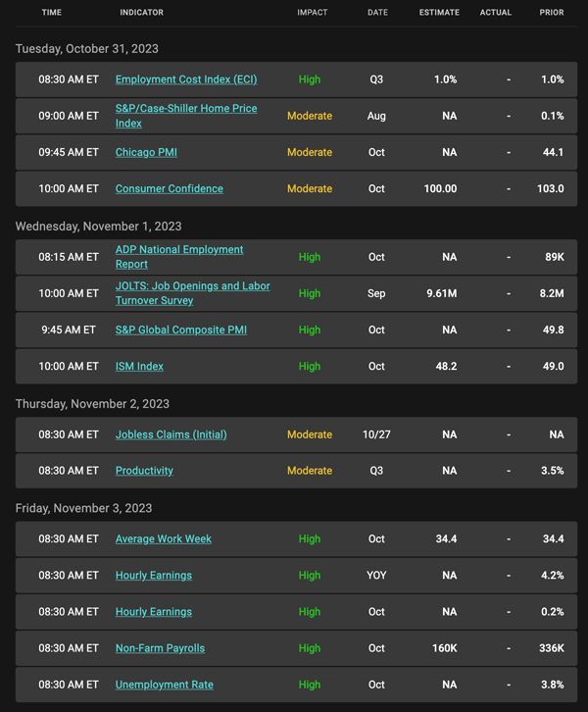This screenshot has height=712, width=588.
Task: Click the Chicago PMI indicator link
Action: pyautogui.click(x=146, y=152)
